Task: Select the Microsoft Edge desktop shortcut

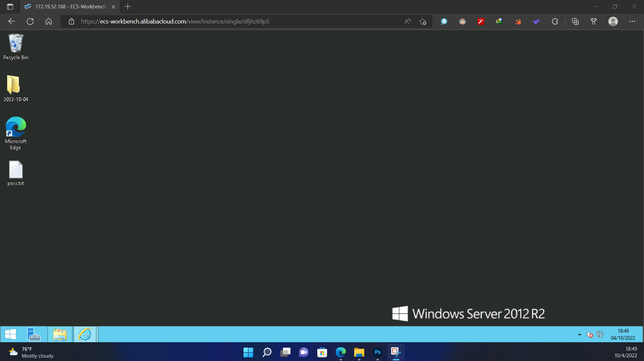Action: coord(16,133)
